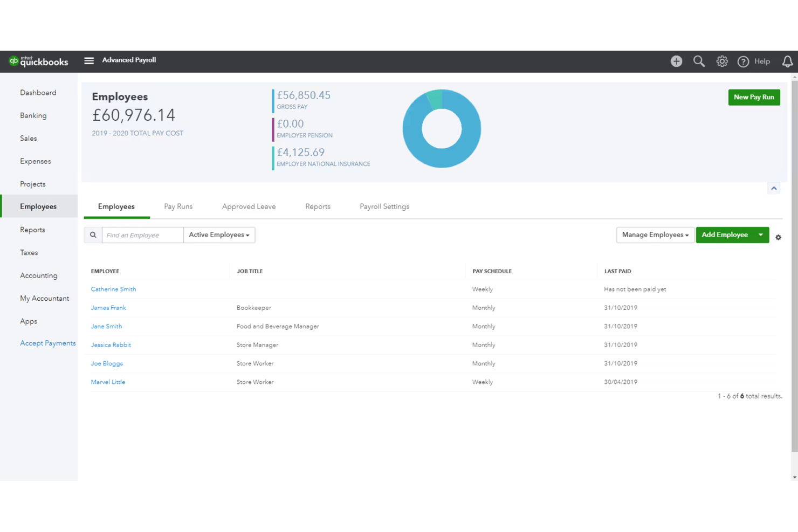The image size is (798, 532).
Task: Click the JOB TITLE column header
Action: coord(250,271)
